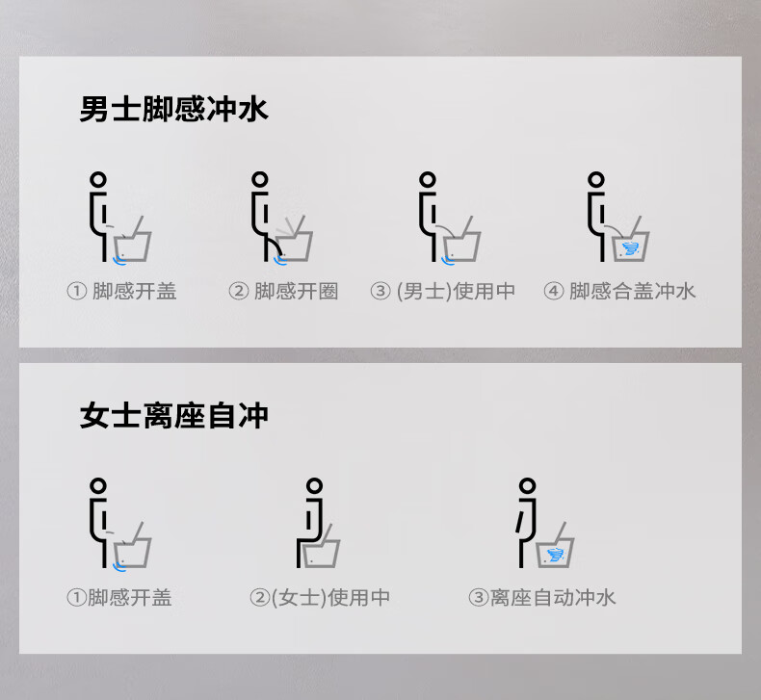Select the (男士)使用中 standing figure icon
Image resolution: width=761 pixels, height=700 pixels.
pos(450,218)
